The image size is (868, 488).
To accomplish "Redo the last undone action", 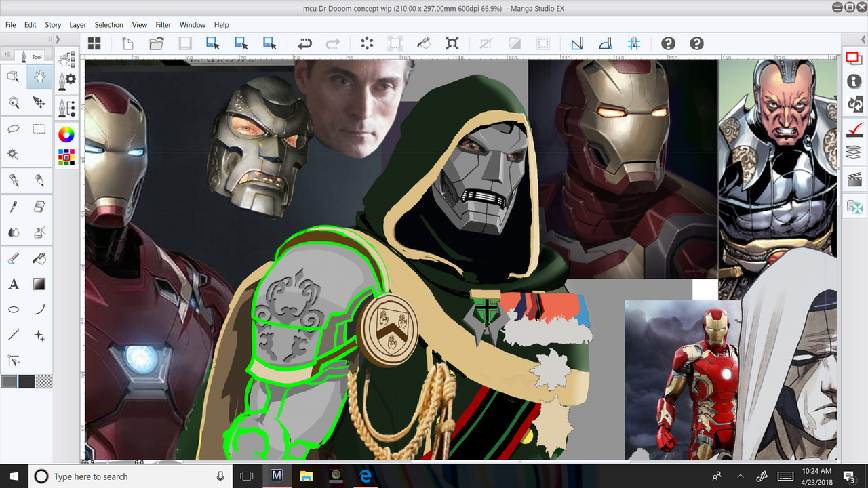I will click(333, 44).
